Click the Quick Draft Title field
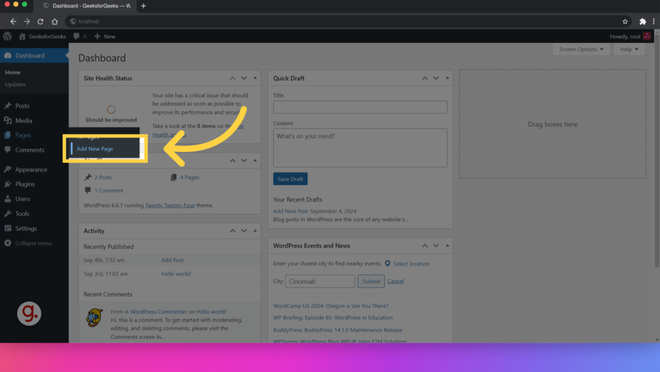 pos(360,107)
